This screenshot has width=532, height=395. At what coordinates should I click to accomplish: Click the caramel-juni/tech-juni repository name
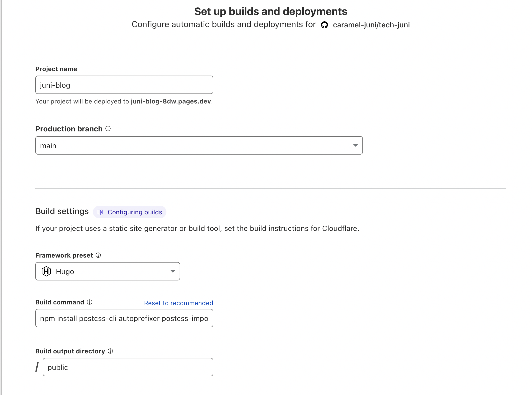tap(371, 25)
